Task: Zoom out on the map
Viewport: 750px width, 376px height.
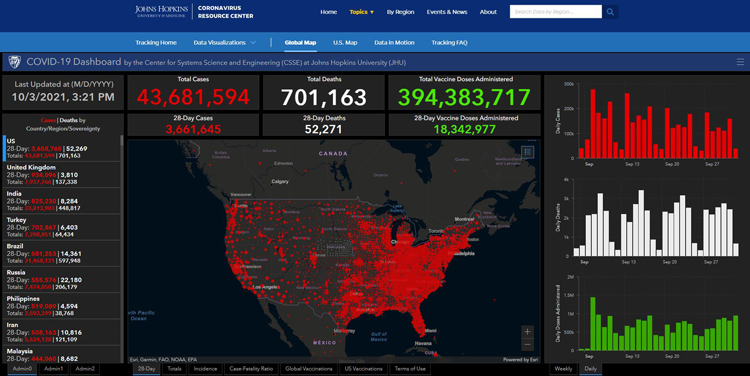Action: pos(527,344)
